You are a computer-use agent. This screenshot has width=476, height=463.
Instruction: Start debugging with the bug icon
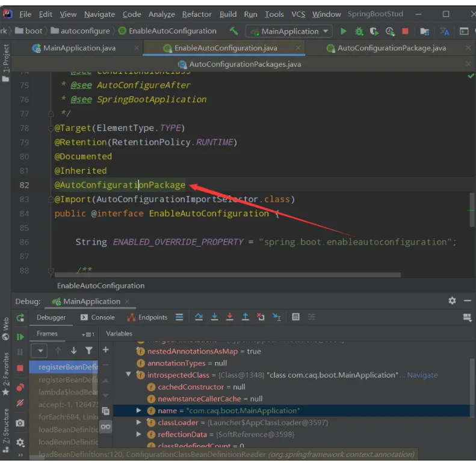tap(359, 31)
